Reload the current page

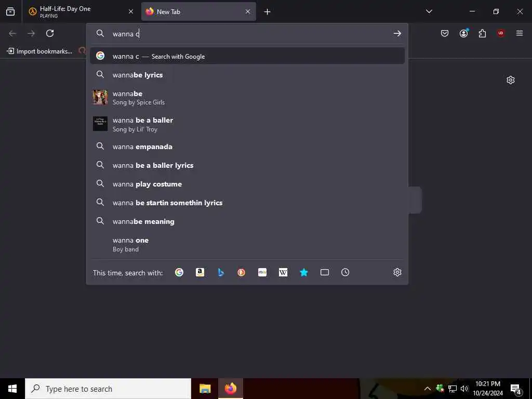pyautogui.click(x=50, y=33)
